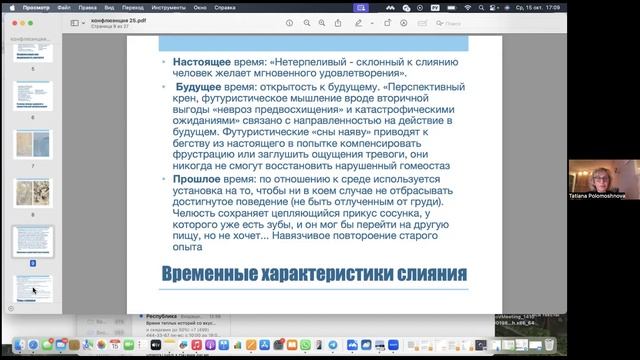Viewport: 640px width, 360px height.
Task: Click the purple screen sharing status icon
Action: coord(361,7)
